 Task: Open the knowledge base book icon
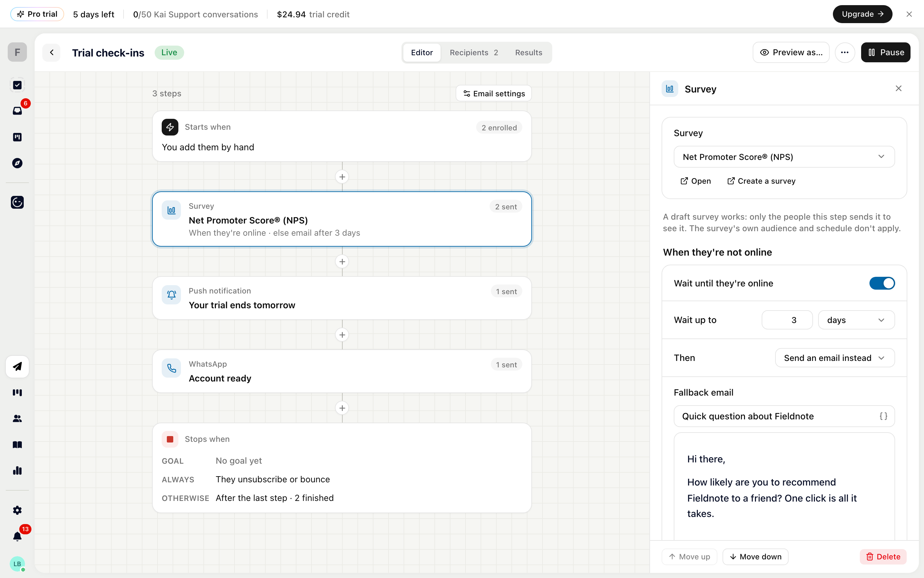coord(17,445)
